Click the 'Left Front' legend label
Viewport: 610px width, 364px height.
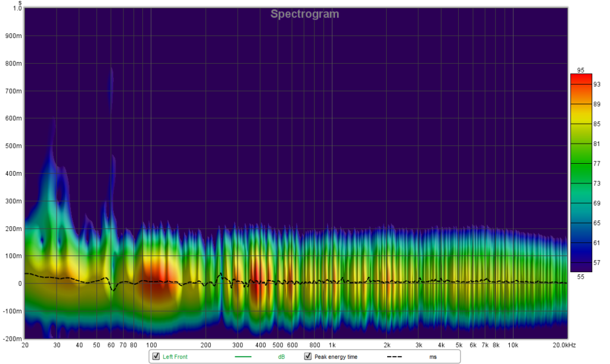point(175,357)
